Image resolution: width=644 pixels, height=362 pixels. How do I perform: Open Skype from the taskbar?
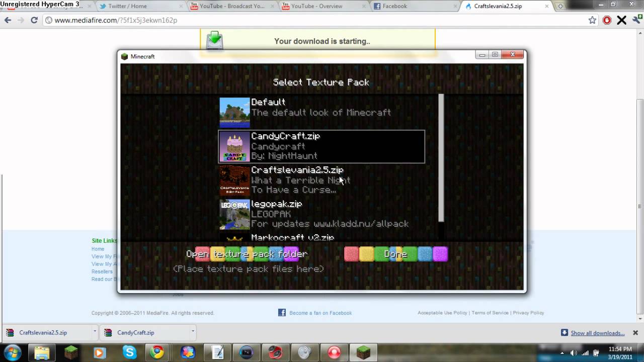click(x=129, y=353)
